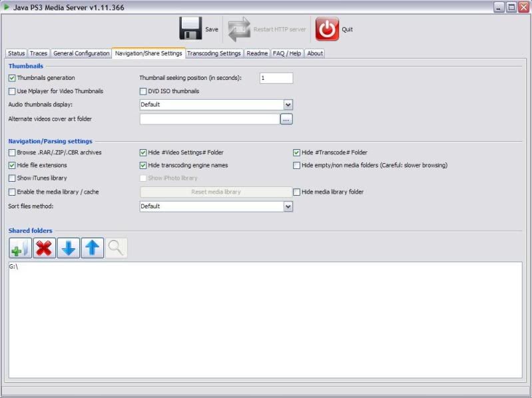Click the Java PS3 Media Server title icon
This screenshot has width=532, height=398.
7,7
